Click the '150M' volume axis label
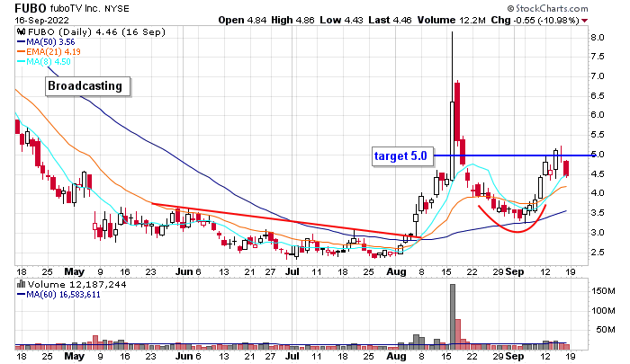Viewport: 630px width, 364px height. click(603, 290)
